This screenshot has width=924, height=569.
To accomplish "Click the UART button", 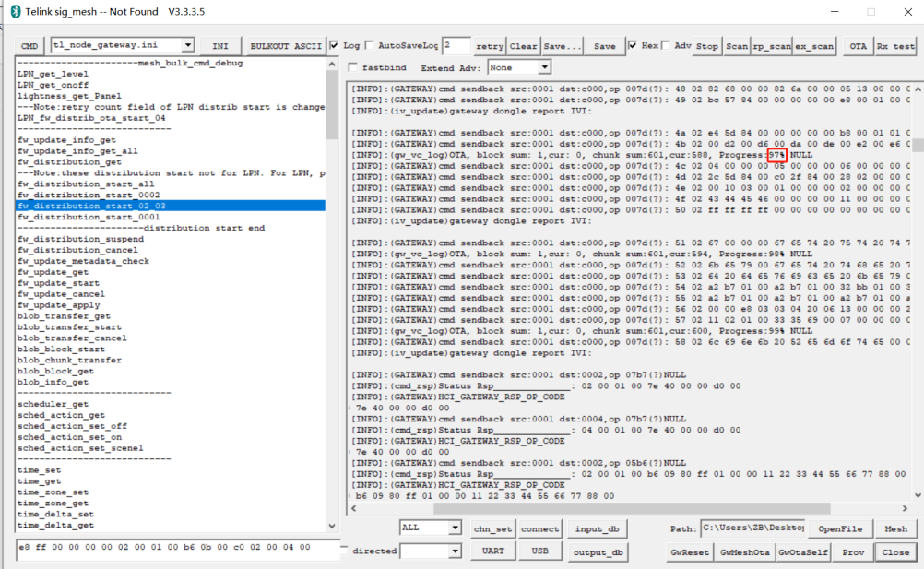I will (492, 551).
